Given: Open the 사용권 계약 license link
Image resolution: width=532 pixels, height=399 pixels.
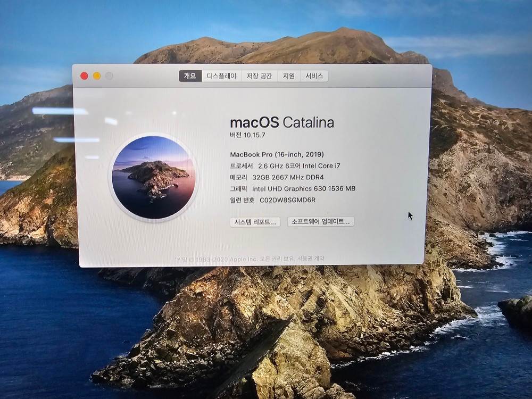Looking at the screenshot, I should [x=311, y=259].
